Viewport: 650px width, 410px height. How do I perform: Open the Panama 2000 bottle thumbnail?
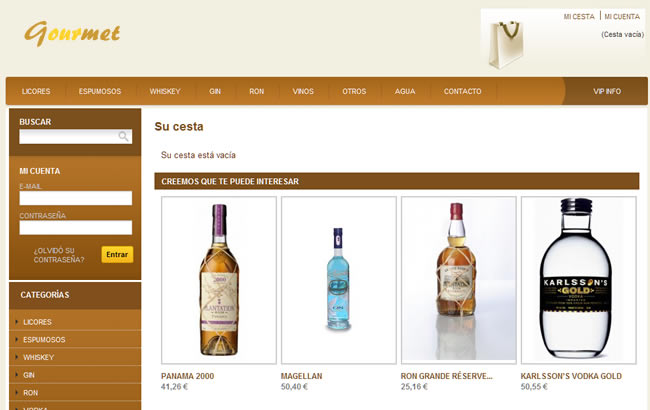pyautogui.click(x=219, y=280)
